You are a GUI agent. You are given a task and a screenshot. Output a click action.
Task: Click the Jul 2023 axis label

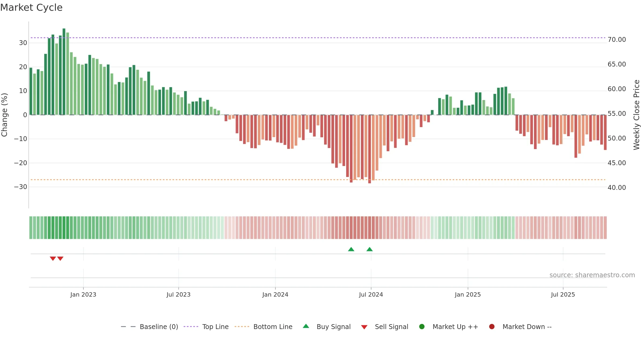178,294
